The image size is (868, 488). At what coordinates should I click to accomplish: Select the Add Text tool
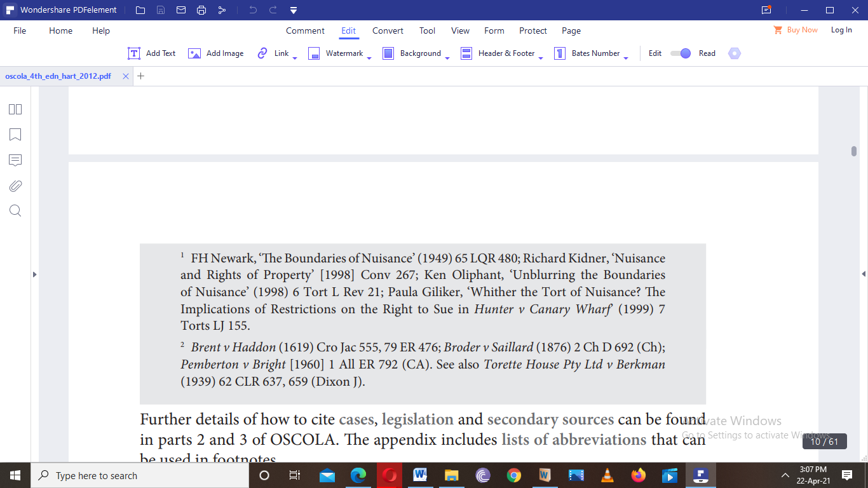point(152,53)
